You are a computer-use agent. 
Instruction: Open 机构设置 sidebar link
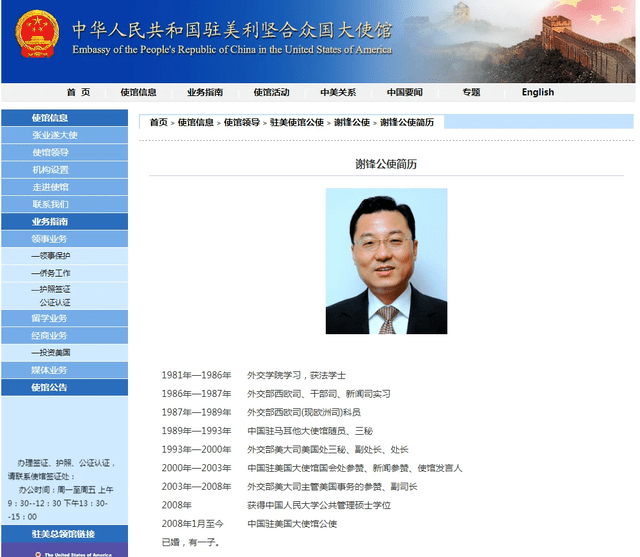[64, 170]
